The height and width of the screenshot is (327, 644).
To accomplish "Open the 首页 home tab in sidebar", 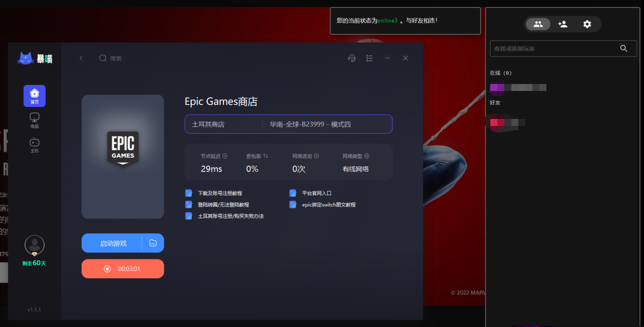I will tap(35, 96).
